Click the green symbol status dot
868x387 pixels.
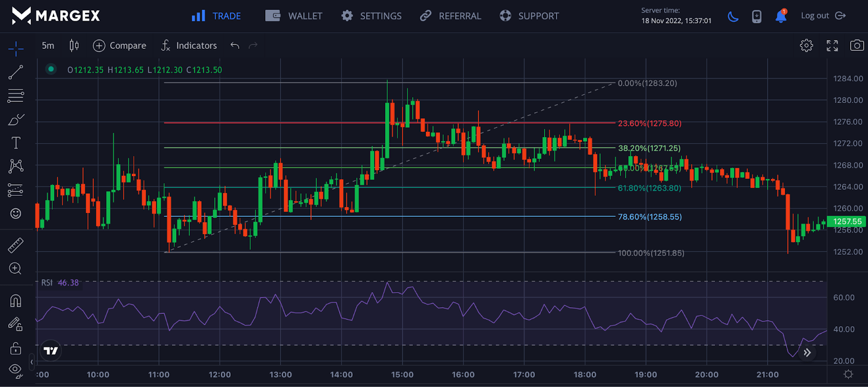click(x=51, y=69)
